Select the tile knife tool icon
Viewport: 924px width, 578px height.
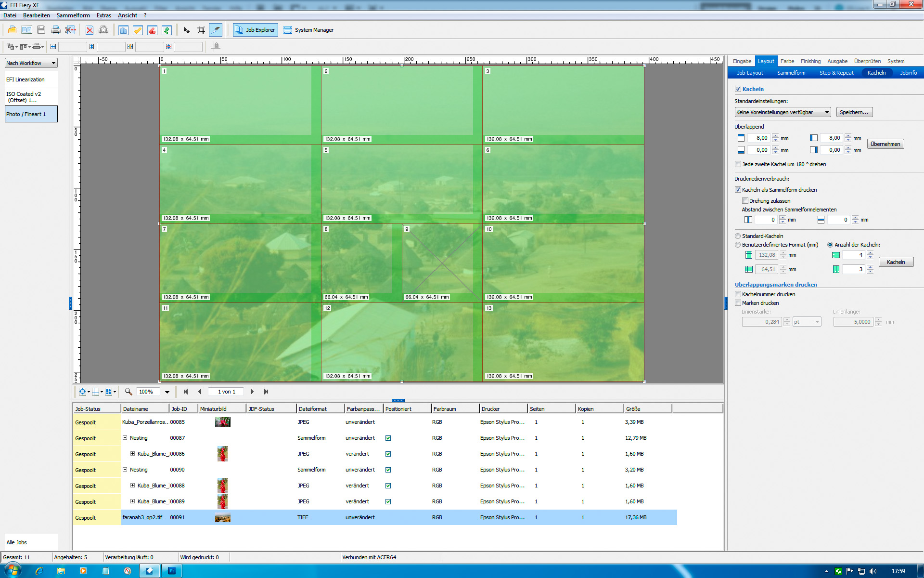click(216, 30)
